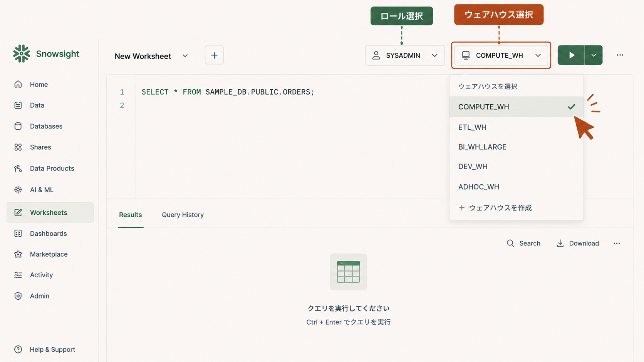The image size is (644, 362).
Task: Open the AI & ML label
Action: coord(42,190)
